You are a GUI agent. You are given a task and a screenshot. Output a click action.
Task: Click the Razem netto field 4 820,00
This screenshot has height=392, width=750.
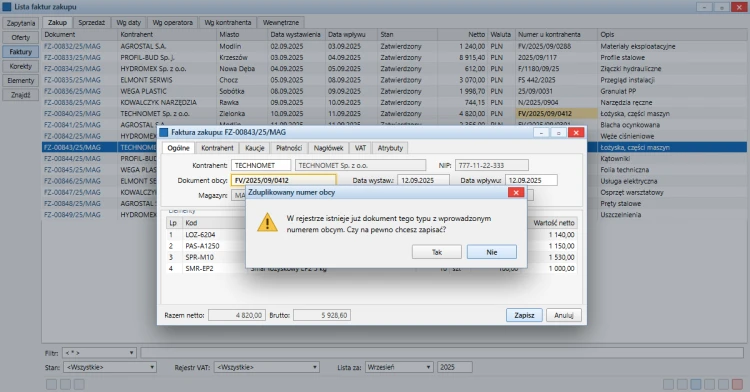pos(237,315)
